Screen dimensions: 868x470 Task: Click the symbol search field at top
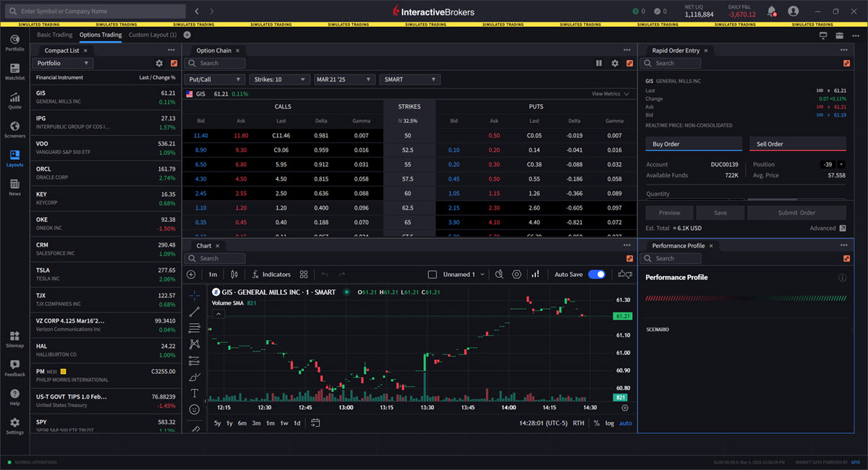(96, 12)
